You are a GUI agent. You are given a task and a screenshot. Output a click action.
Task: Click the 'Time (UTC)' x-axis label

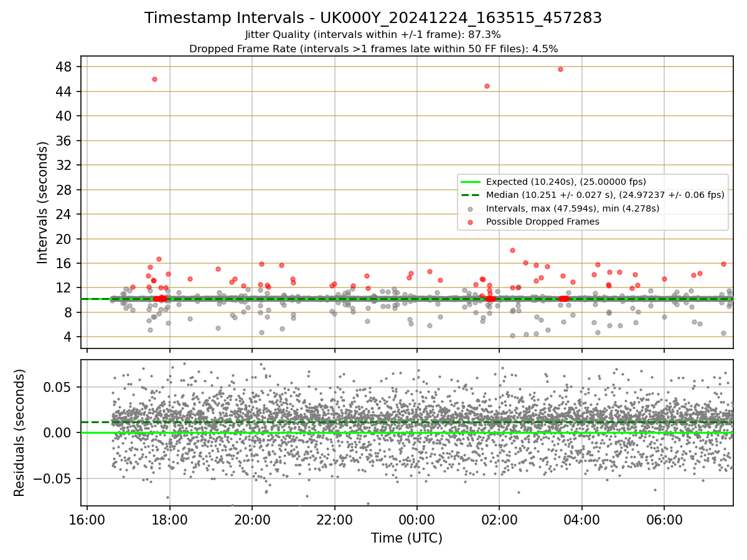click(406, 538)
